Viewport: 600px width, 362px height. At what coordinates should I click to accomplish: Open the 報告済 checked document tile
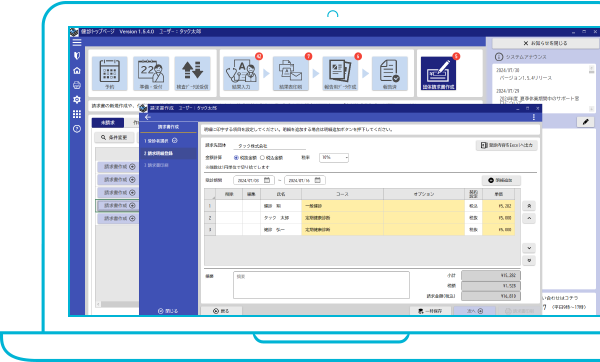tap(390, 73)
